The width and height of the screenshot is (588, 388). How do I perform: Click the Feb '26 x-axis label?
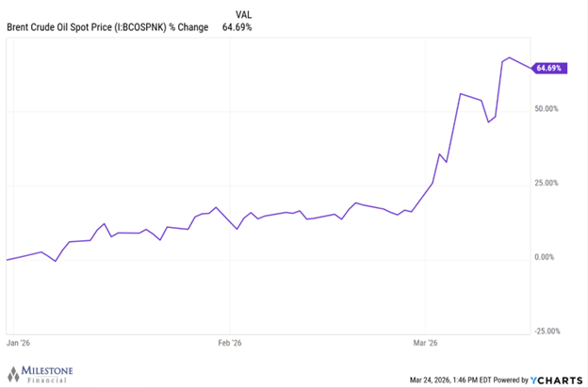pos(229,344)
